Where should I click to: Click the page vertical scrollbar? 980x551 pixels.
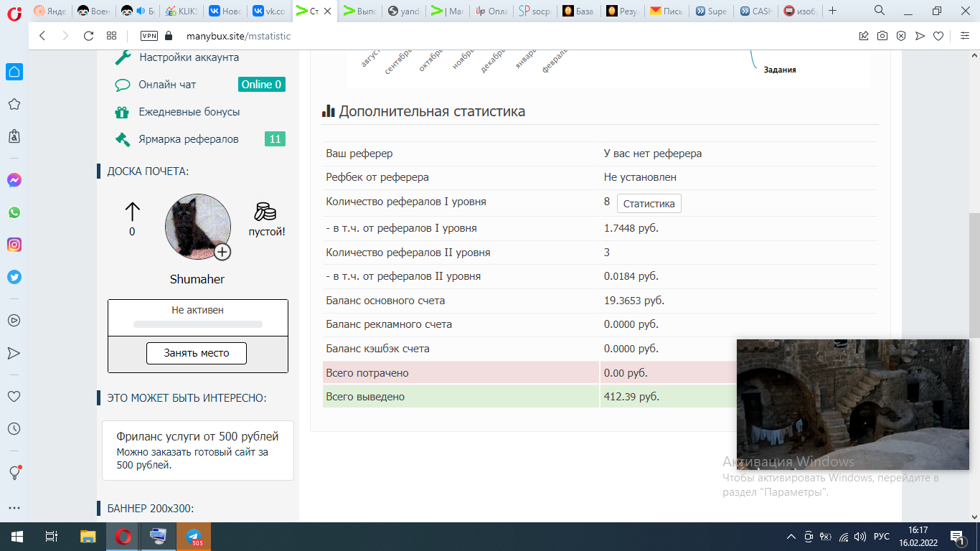(974, 276)
